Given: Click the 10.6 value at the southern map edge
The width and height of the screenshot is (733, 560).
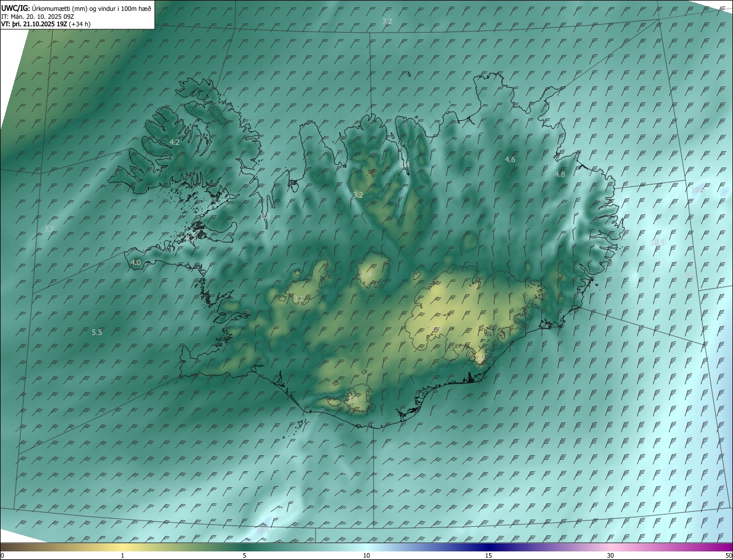Looking at the screenshot, I should pyautogui.click(x=263, y=530).
